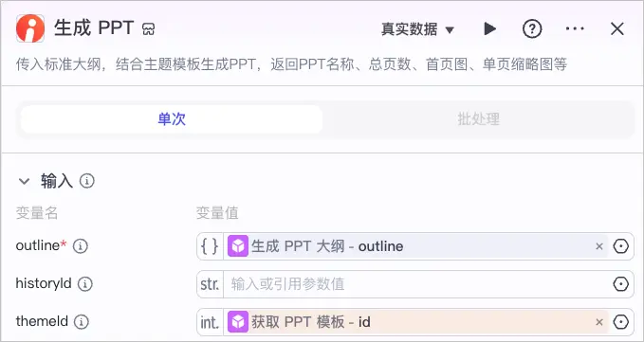The image size is (644, 342).
Task: Switch to the 批处理 tab
Action: [478, 119]
